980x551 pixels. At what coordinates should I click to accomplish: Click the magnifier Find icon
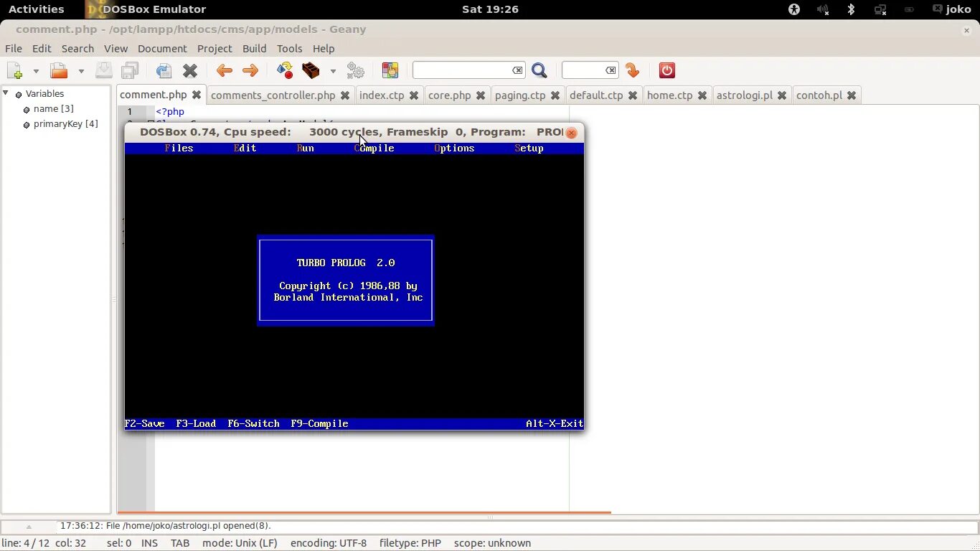click(x=540, y=70)
